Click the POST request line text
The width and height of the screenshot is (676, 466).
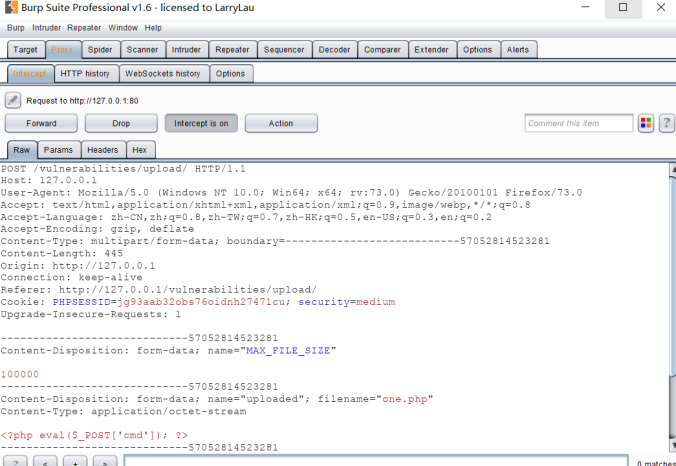tap(123, 169)
